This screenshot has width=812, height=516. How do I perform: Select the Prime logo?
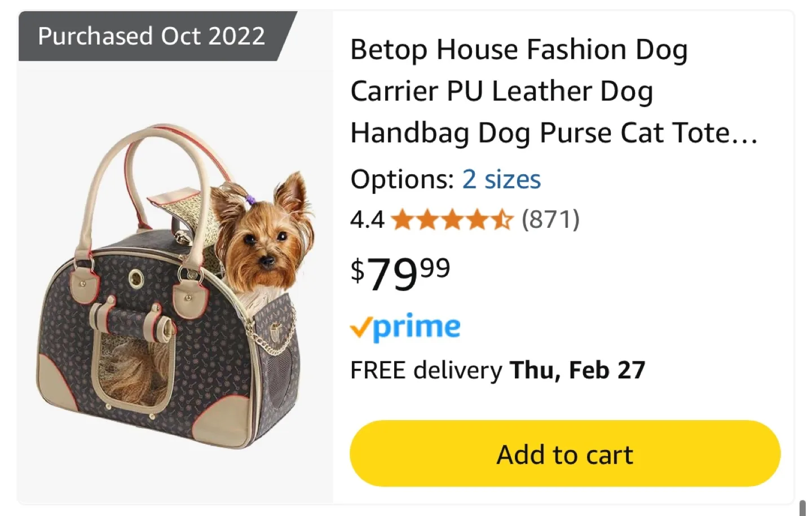[x=406, y=326]
